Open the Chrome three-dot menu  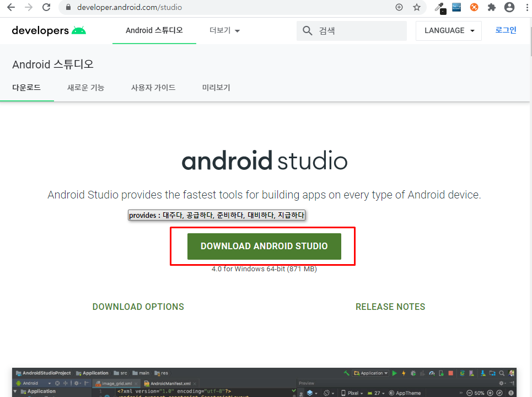[x=527, y=7]
